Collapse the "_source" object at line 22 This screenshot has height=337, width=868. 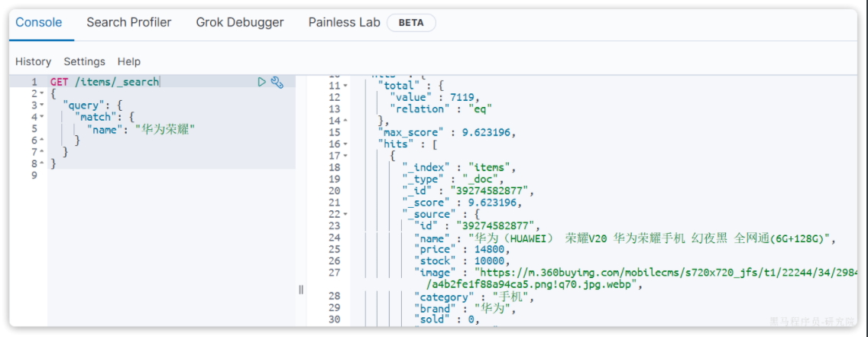tap(345, 214)
